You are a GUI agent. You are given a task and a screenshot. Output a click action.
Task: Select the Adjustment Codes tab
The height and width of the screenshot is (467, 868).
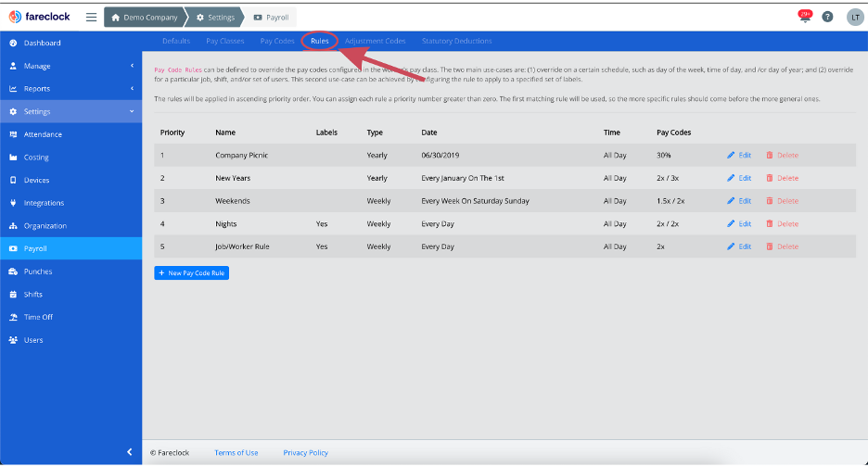coord(375,41)
